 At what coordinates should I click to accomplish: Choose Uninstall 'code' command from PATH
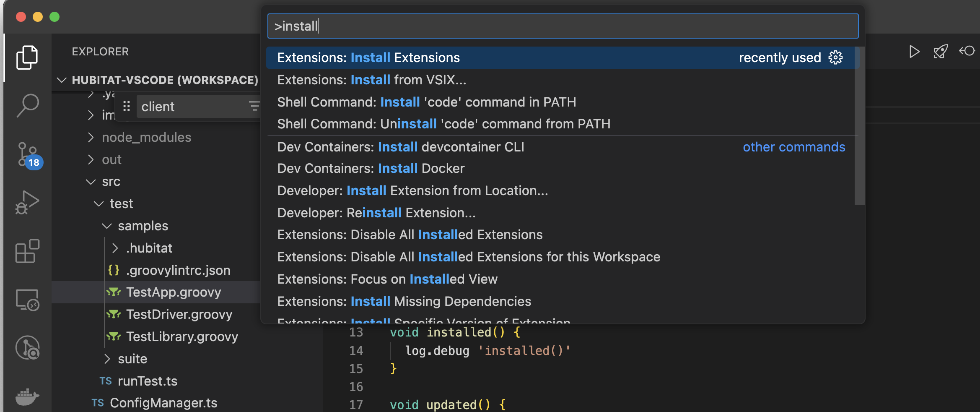click(563, 124)
